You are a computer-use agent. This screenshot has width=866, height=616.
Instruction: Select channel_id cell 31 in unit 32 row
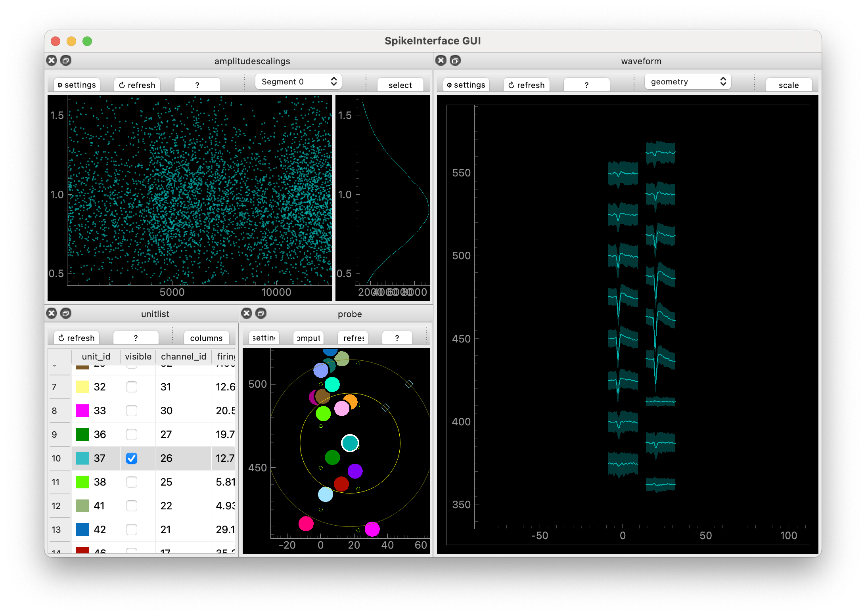tap(184, 387)
